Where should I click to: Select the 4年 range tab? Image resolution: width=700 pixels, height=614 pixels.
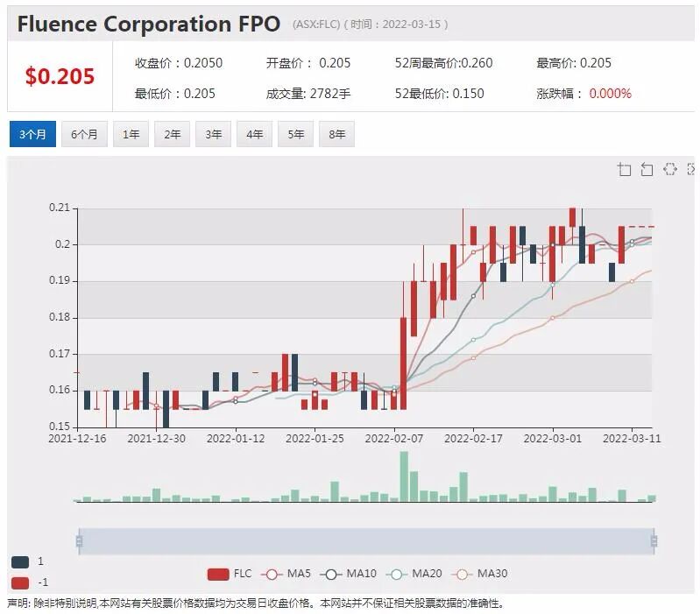[254, 134]
